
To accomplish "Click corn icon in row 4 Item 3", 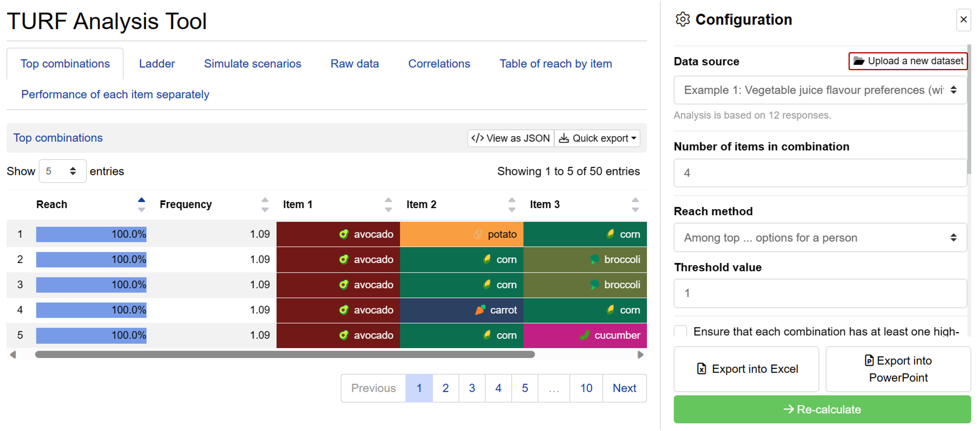I will [x=610, y=310].
